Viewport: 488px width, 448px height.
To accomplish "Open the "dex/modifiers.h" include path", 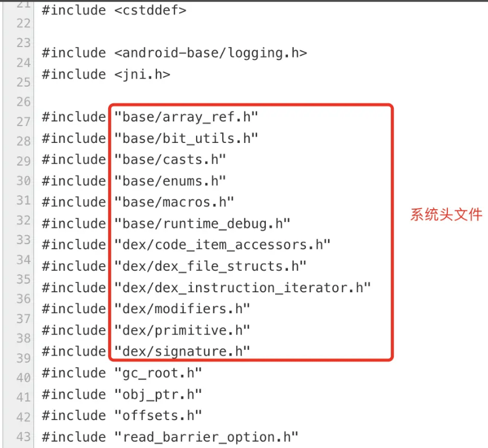I will click(182, 309).
